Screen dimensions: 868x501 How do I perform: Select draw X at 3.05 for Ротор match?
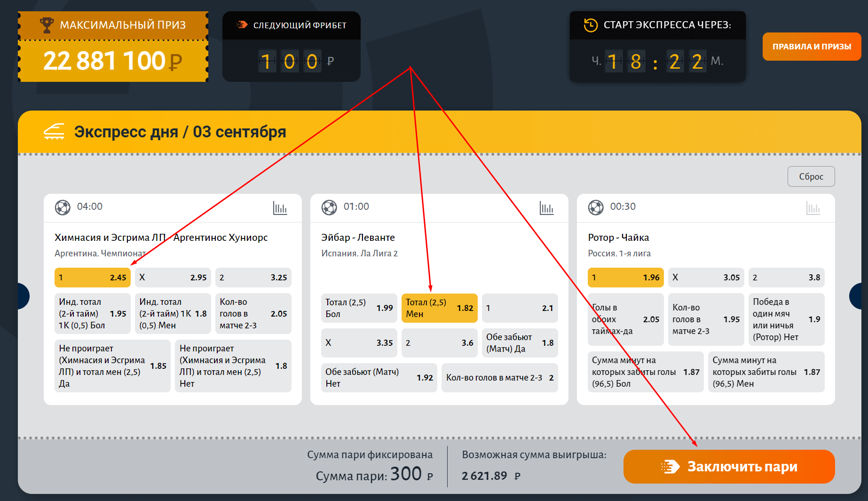706,278
